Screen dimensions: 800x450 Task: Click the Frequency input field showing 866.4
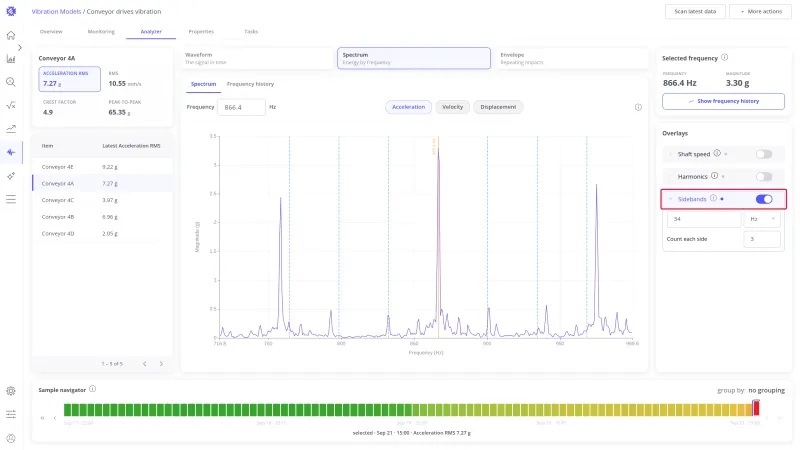tap(241, 107)
